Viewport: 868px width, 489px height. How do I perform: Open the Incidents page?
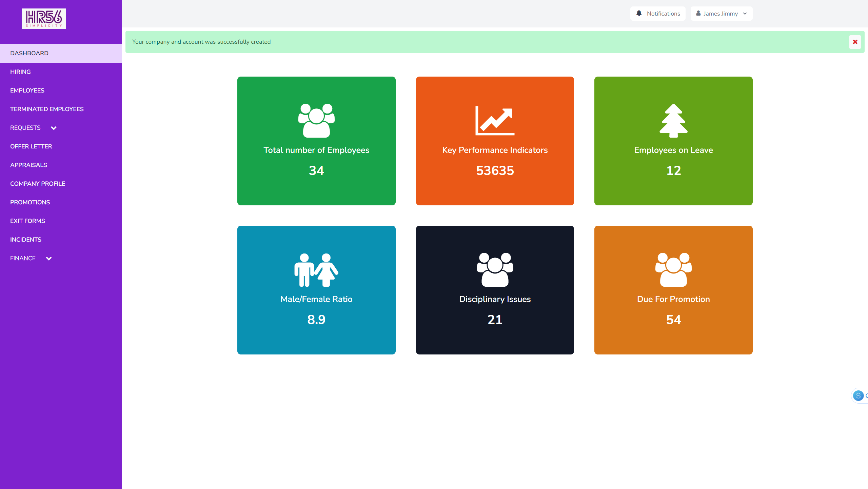[x=26, y=240]
